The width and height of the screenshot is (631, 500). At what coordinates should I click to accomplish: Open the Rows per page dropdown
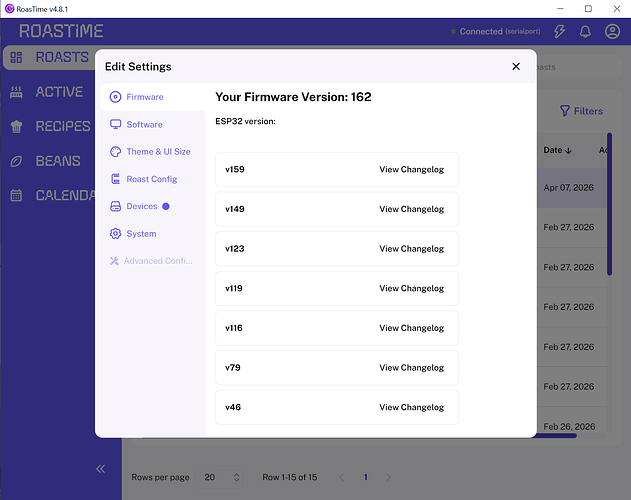[x=224, y=478]
